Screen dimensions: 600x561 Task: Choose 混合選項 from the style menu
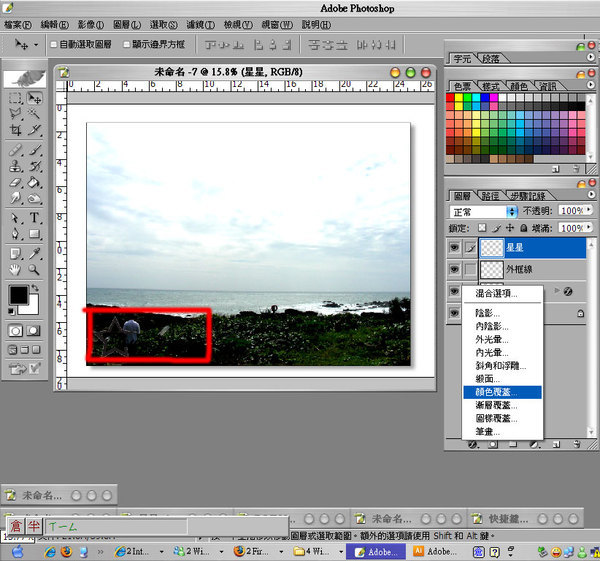pyautogui.click(x=502, y=294)
